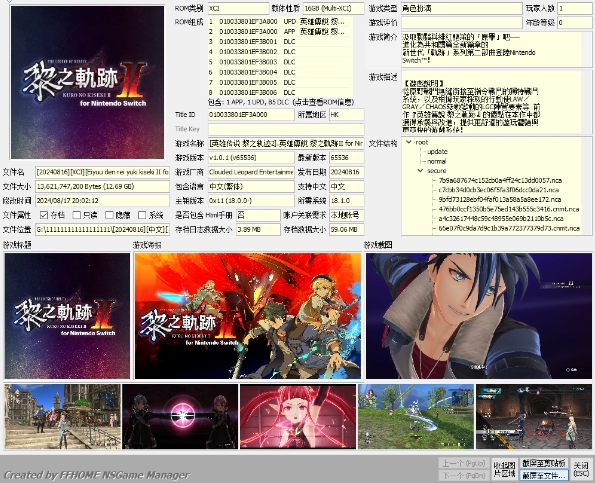The image size is (595, 483).
Task: Click the Title ID field 010033801EF3A000
Action: (x=251, y=115)
